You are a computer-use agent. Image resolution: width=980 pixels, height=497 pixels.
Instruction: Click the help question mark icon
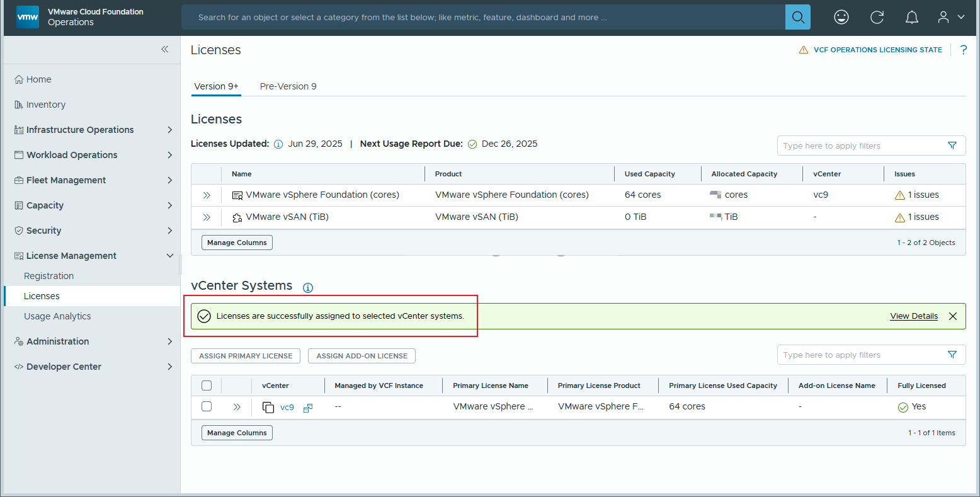pos(963,50)
